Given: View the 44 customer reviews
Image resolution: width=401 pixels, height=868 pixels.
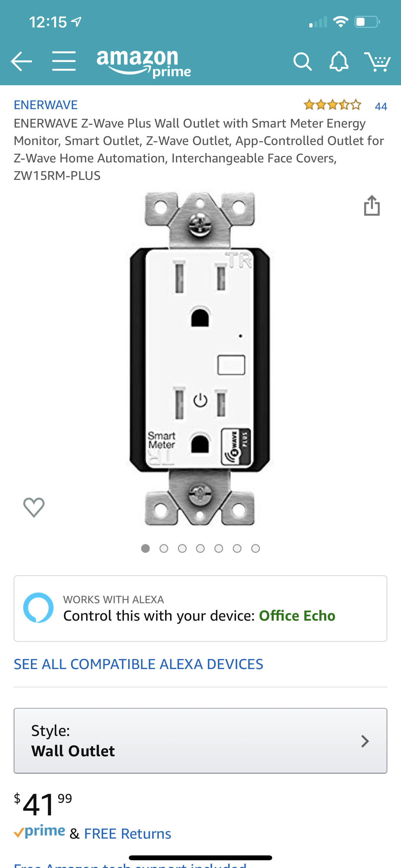Looking at the screenshot, I should point(381,106).
